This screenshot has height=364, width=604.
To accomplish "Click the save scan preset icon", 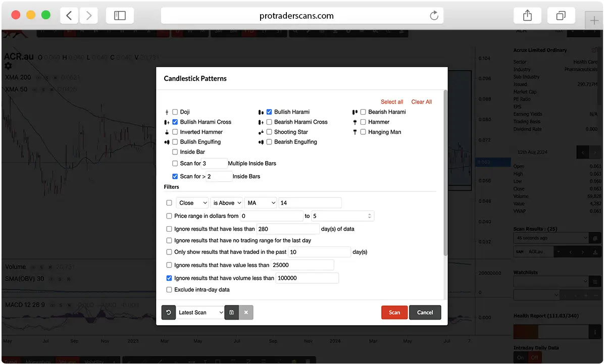I will (231, 313).
